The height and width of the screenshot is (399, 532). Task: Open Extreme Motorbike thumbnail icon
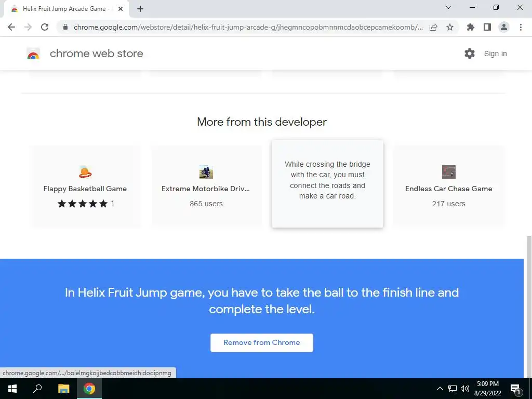click(x=206, y=172)
